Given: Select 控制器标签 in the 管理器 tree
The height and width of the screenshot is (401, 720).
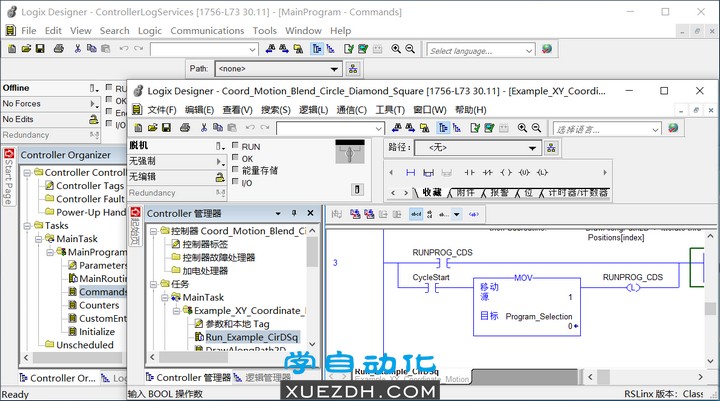Looking at the screenshot, I should (x=205, y=244).
